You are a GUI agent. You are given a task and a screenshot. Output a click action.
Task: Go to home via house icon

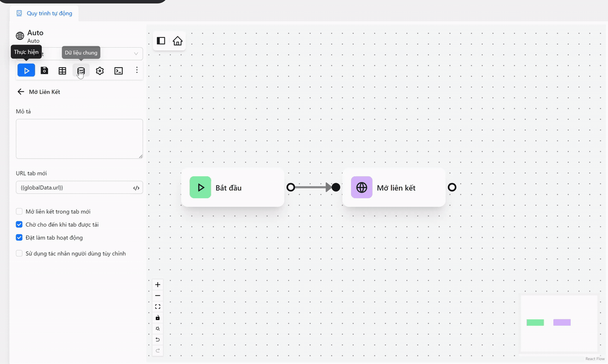pos(178,41)
